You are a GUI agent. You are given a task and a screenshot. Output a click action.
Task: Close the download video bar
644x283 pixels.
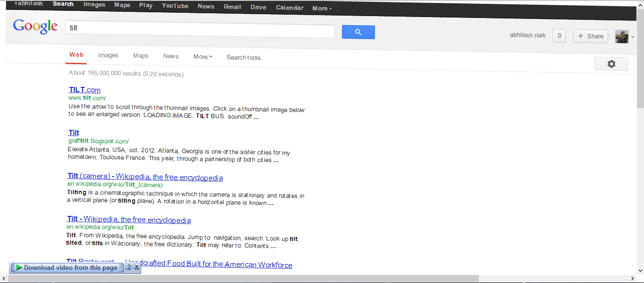[136, 267]
